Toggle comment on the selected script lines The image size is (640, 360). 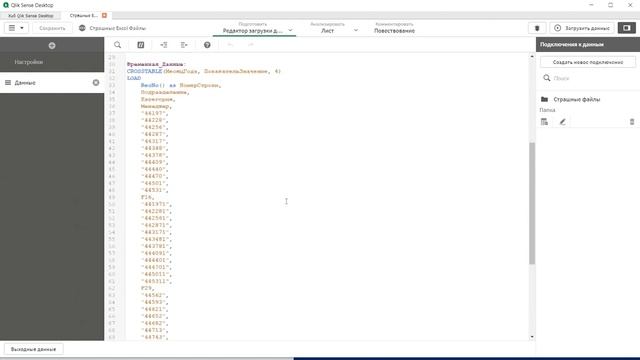(141, 45)
